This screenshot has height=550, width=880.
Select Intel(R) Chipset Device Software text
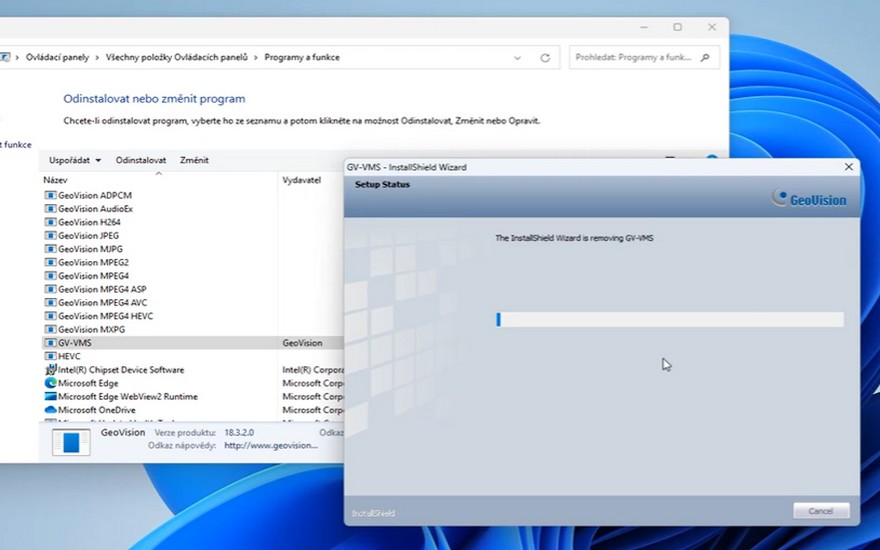click(x=121, y=370)
